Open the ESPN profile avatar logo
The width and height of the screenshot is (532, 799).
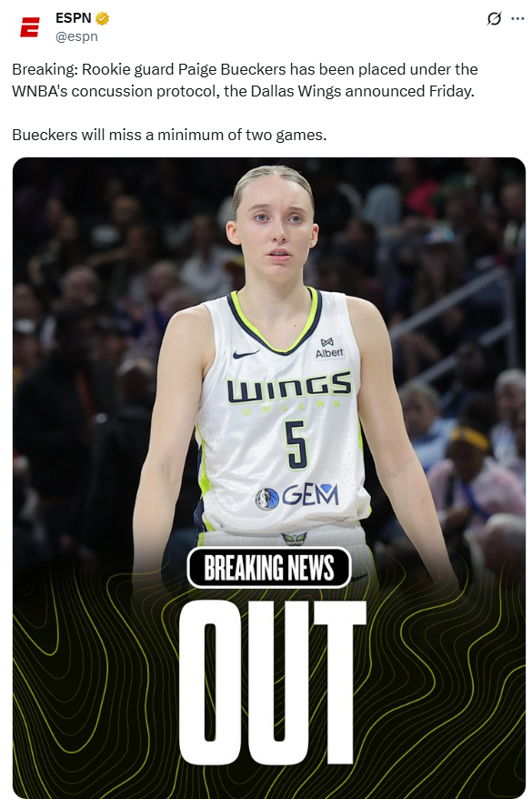coord(29,27)
